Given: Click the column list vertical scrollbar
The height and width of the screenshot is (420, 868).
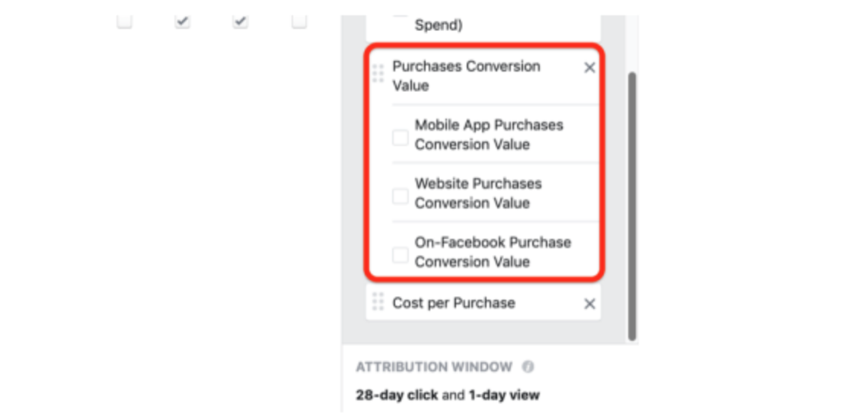Looking at the screenshot, I should click(x=632, y=205).
